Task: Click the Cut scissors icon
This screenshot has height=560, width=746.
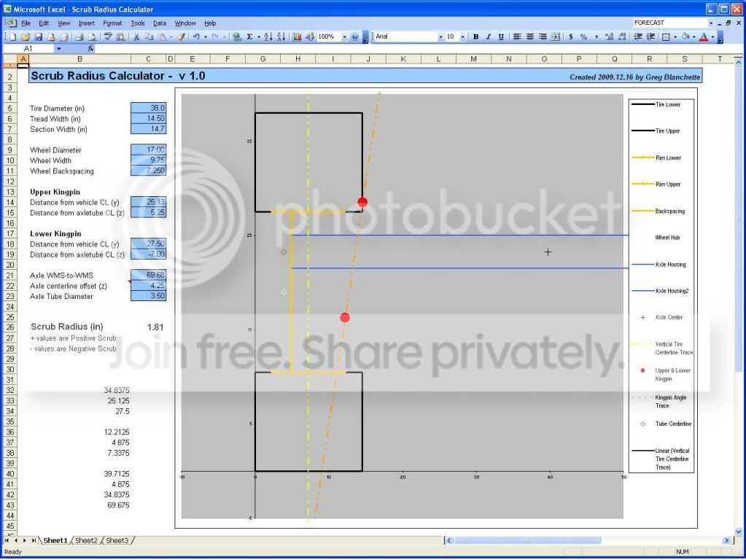Action: pyautogui.click(x=136, y=36)
